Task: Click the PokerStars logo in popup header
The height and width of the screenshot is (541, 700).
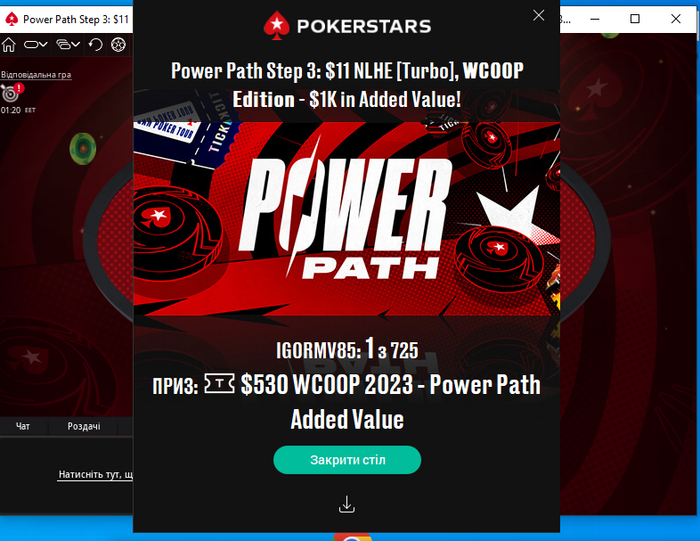Action: click(347, 25)
